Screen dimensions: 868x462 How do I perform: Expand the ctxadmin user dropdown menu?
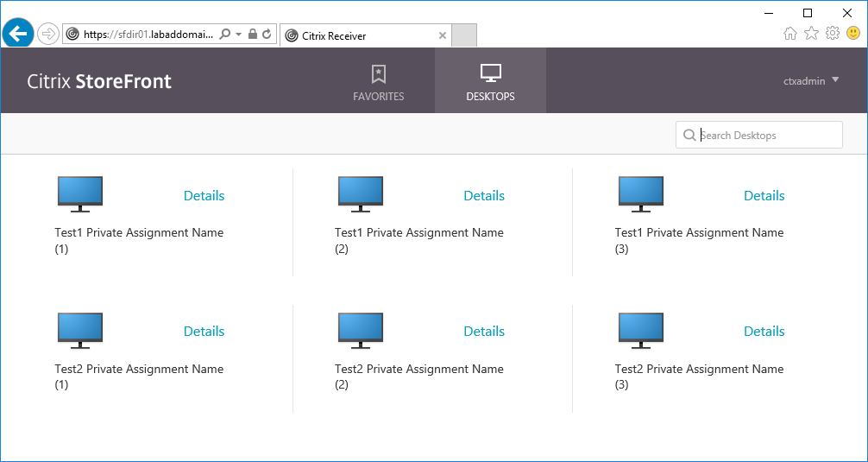point(810,81)
